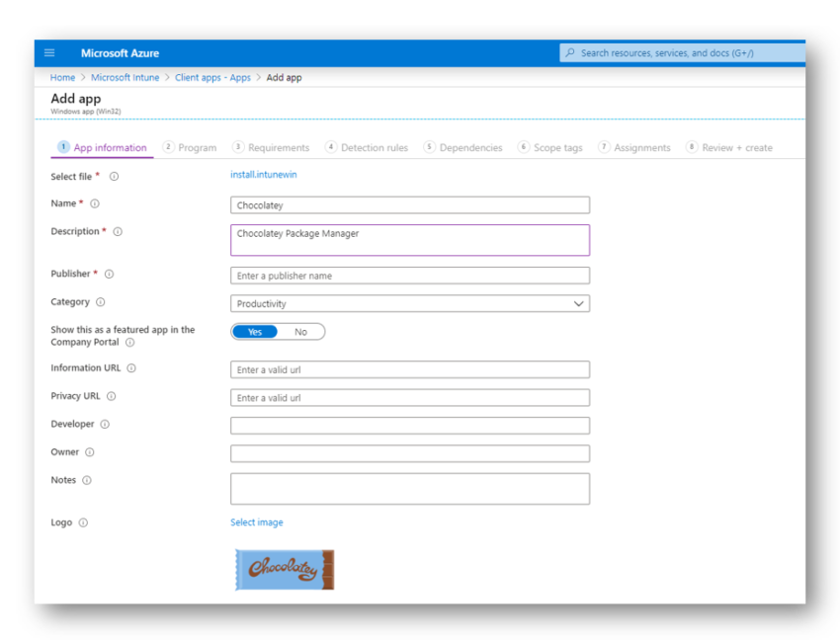This screenshot has height=640, width=840.
Task: Go back to Client apps - Apps
Action: pyautogui.click(x=212, y=78)
